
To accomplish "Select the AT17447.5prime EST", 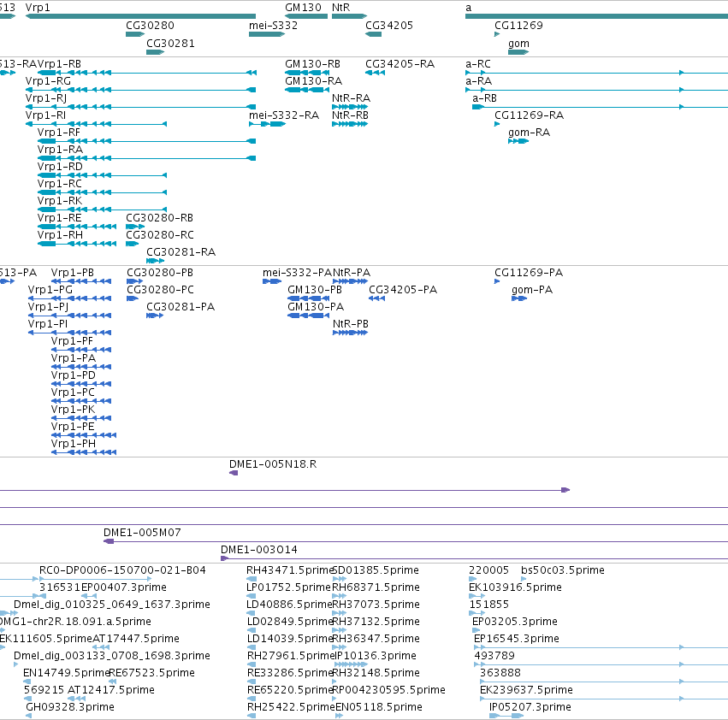I will (x=101, y=647).
